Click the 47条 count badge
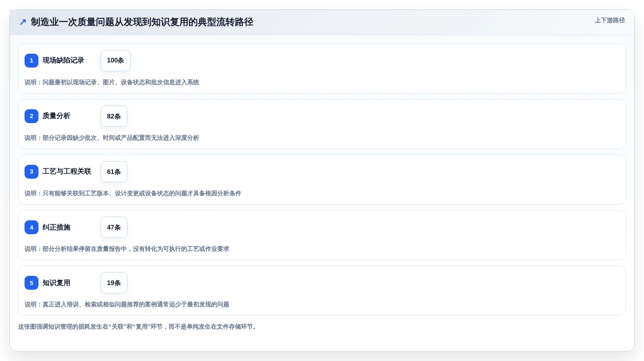The width and height of the screenshot is (644, 361). pyautogui.click(x=114, y=227)
